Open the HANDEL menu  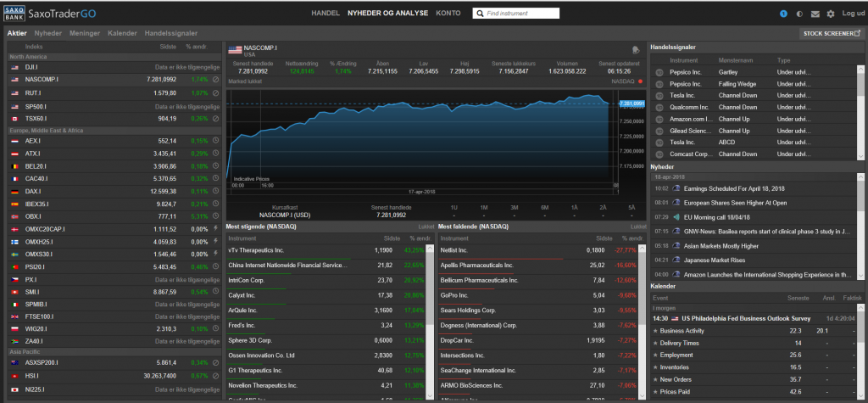click(325, 14)
